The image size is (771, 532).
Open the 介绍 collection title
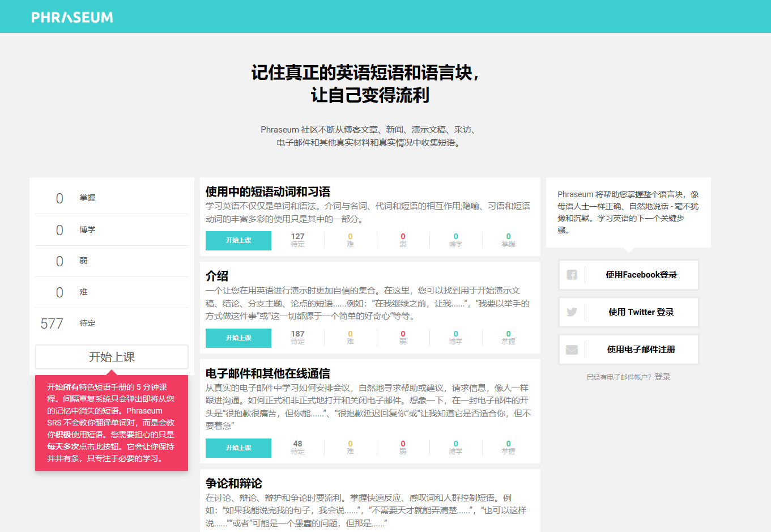point(216,276)
